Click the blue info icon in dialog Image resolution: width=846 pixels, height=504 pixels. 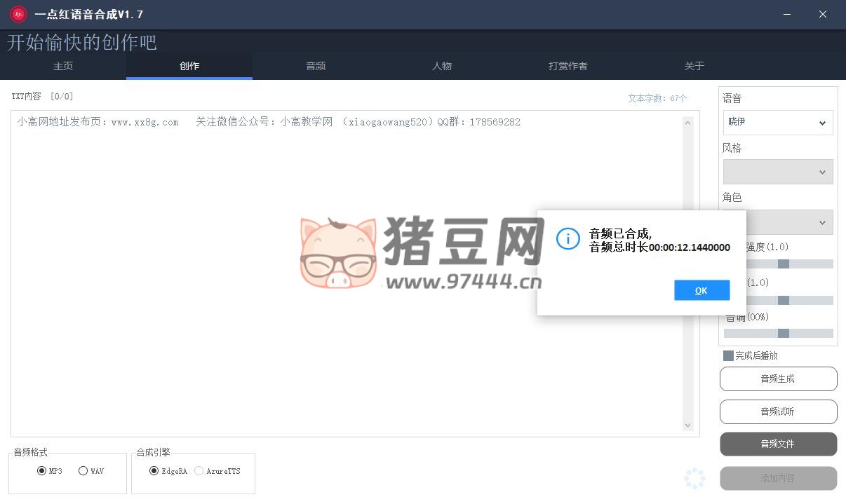(568, 238)
